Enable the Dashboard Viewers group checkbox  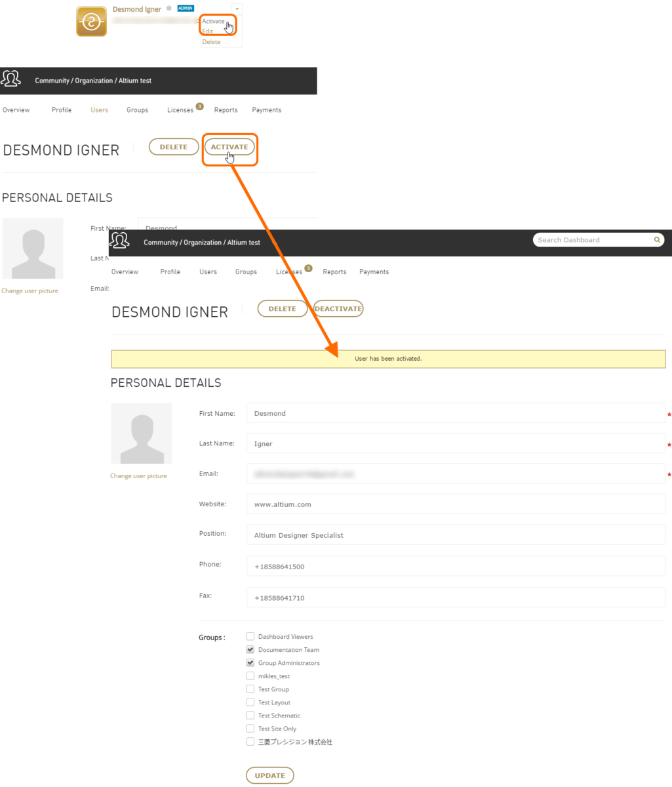pyautogui.click(x=250, y=636)
